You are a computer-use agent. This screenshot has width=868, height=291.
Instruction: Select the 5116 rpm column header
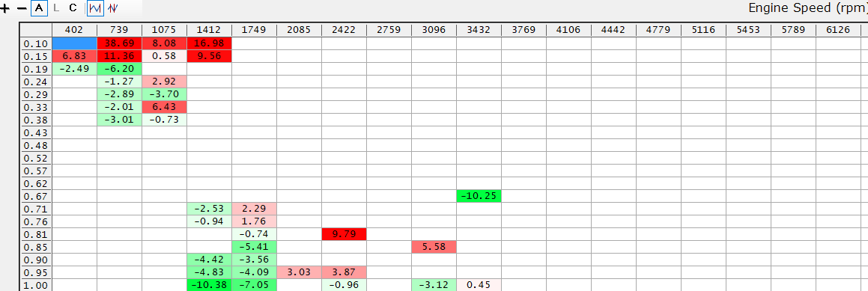pos(703,30)
